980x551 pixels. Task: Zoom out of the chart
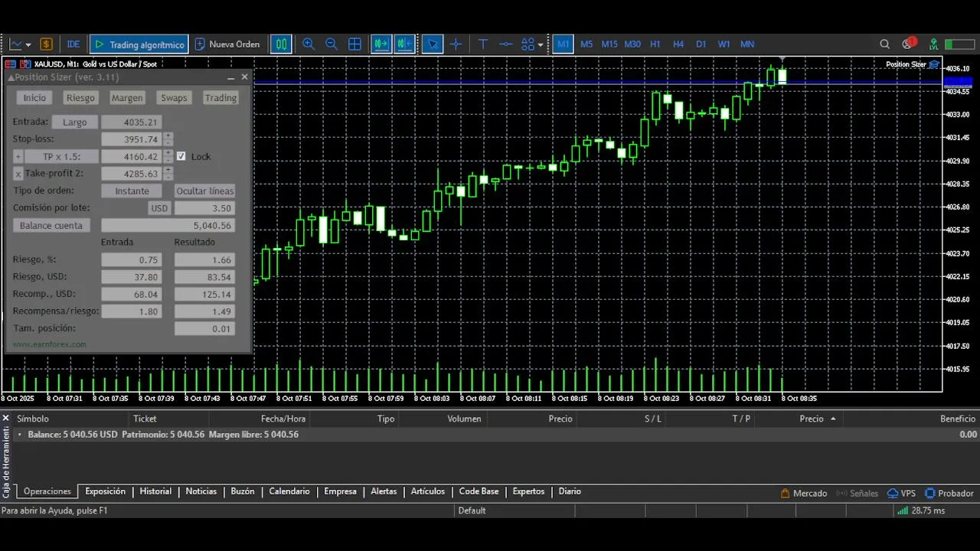[x=332, y=44]
